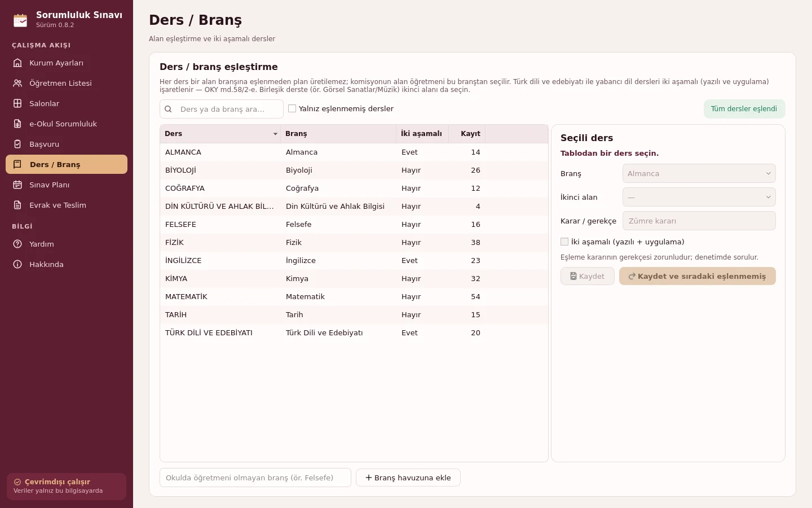Click the e-Okul Sorumluluk document icon
This screenshot has width=812, height=508.
17,124
